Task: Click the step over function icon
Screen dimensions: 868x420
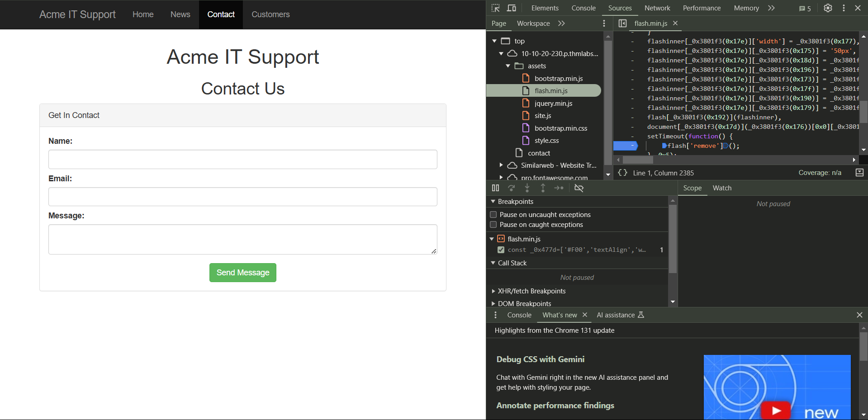Action: point(511,188)
